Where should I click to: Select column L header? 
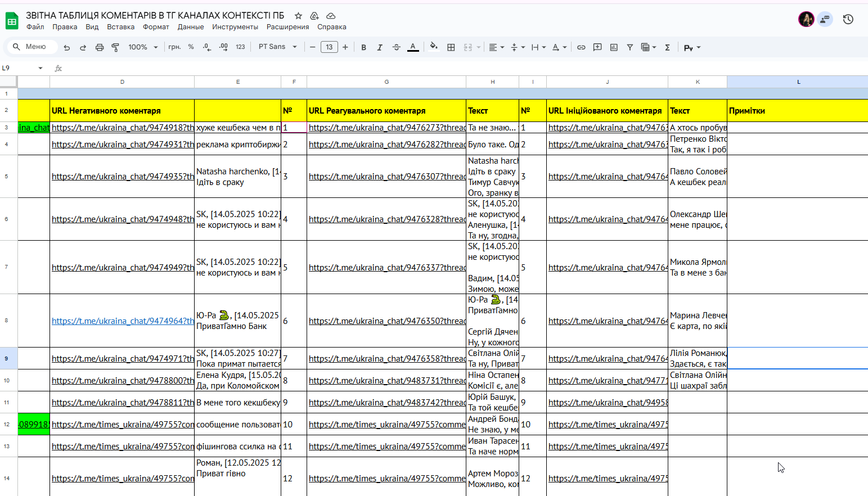point(798,82)
